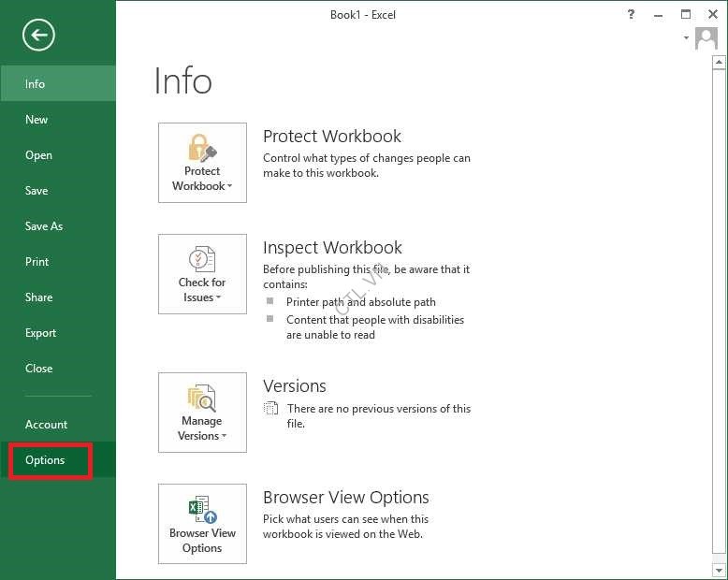The image size is (728, 580).
Task: Choose New in the backstage menu
Action: pos(58,119)
